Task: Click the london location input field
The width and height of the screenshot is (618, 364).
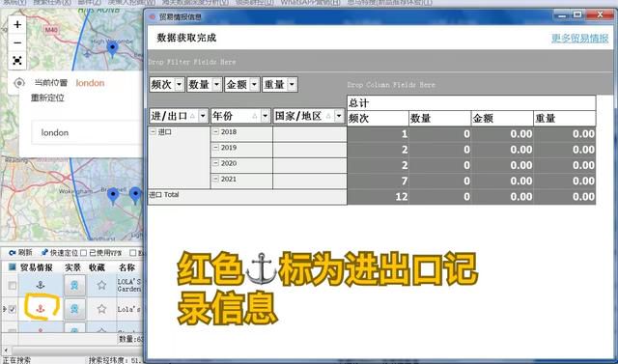Action: pos(88,132)
